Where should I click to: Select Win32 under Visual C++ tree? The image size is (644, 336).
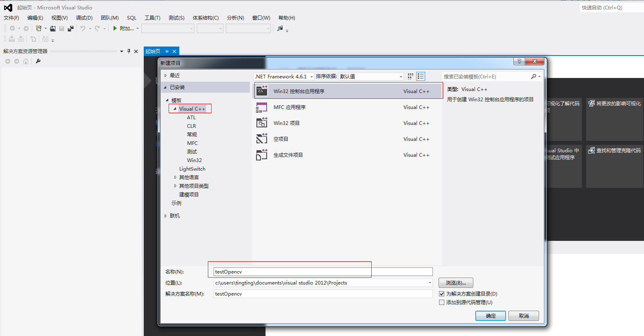point(194,160)
